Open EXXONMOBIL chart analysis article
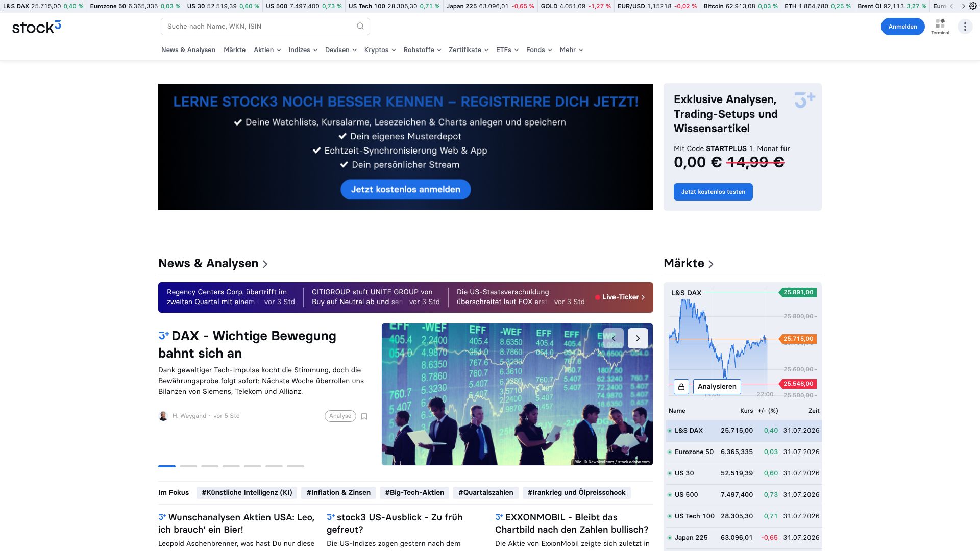The image size is (980, 551). [x=572, y=523]
